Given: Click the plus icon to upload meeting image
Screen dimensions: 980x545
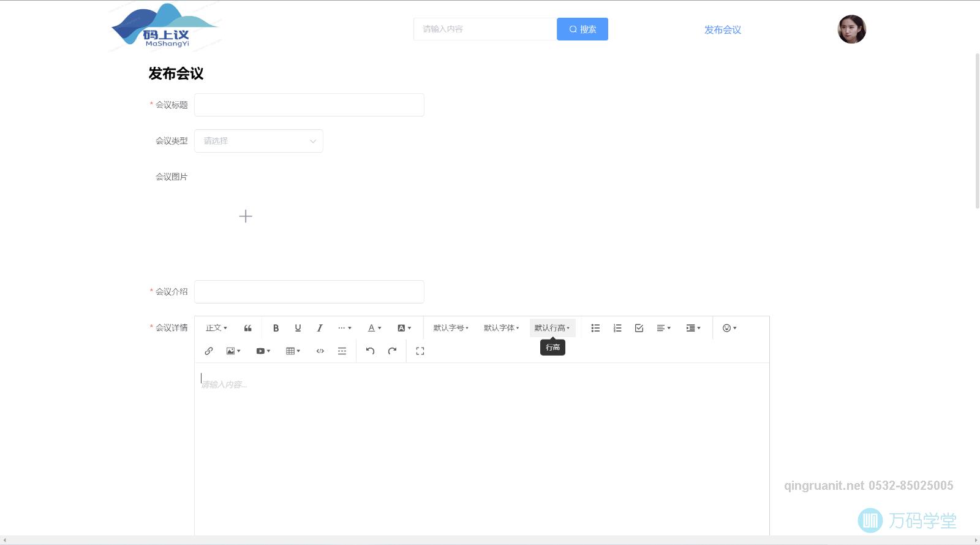Looking at the screenshot, I should 246,216.
